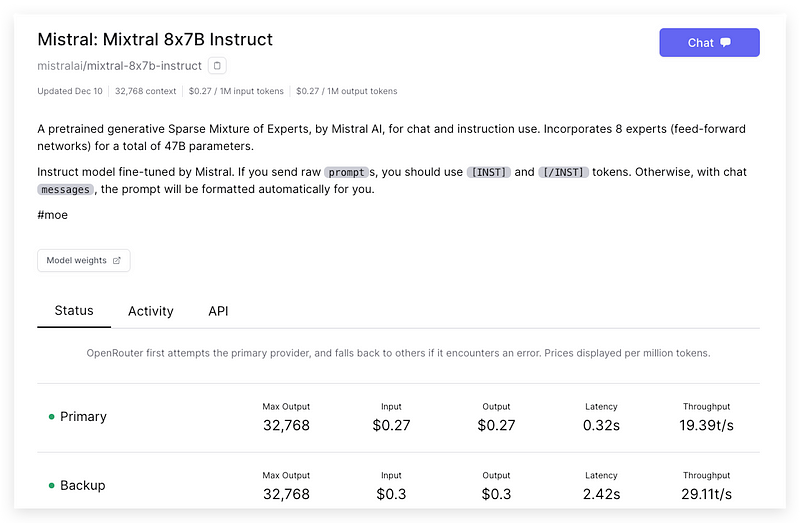Image resolution: width=800 pixels, height=523 pixels.
Task: Click the speech bubble icon in Chat button
Action: point(726,42)
